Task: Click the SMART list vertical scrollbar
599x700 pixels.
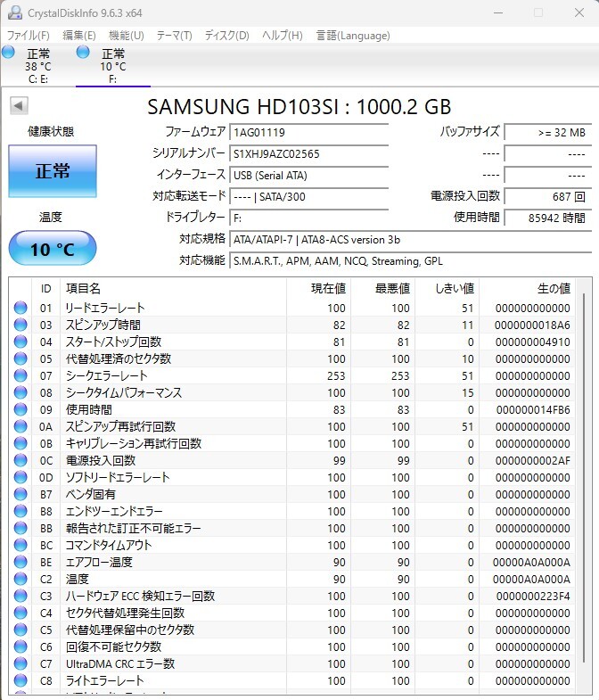Action: pyautogui.click(x=583, y=478)
